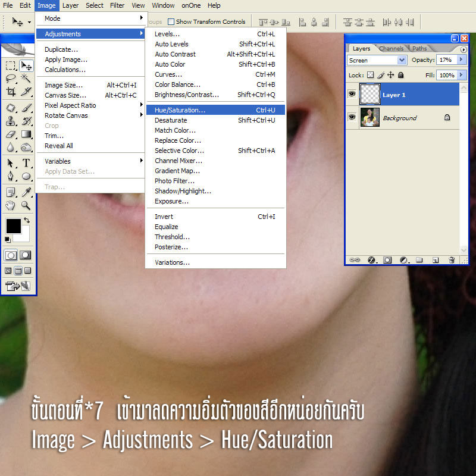Select the Crop tool in the toolbox
This screenshot has width=476, height=476.
[10, 92]
